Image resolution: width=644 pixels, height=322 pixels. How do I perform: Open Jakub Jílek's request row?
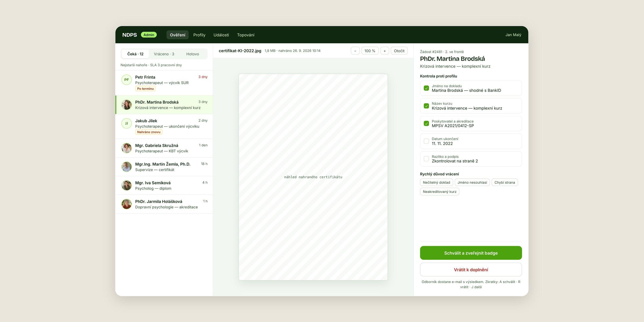[x=164, y=126]
